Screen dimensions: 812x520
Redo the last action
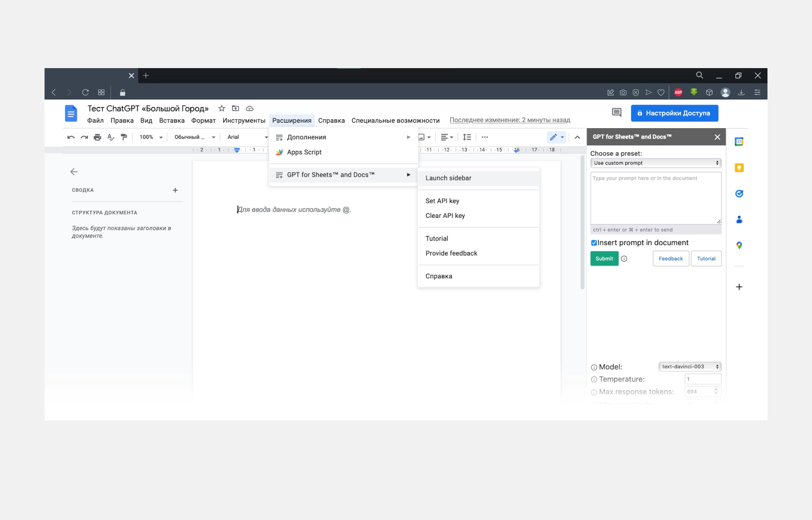pyautogui.click(x=84, y=137)
